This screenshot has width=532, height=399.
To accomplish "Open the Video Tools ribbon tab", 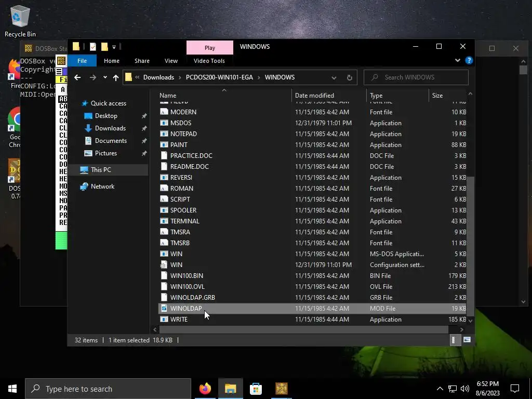I will click(x=209, y=61).
